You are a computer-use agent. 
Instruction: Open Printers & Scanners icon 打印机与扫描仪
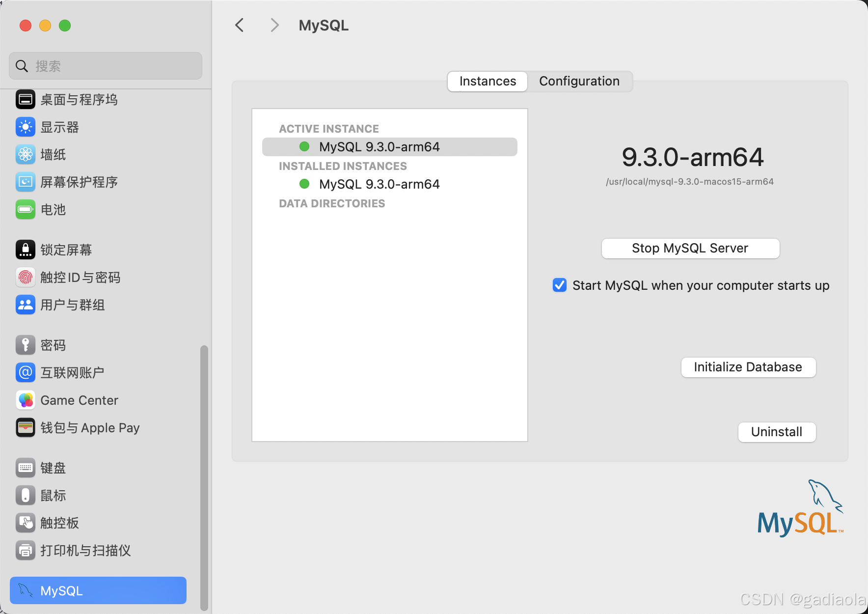(26, 551)
